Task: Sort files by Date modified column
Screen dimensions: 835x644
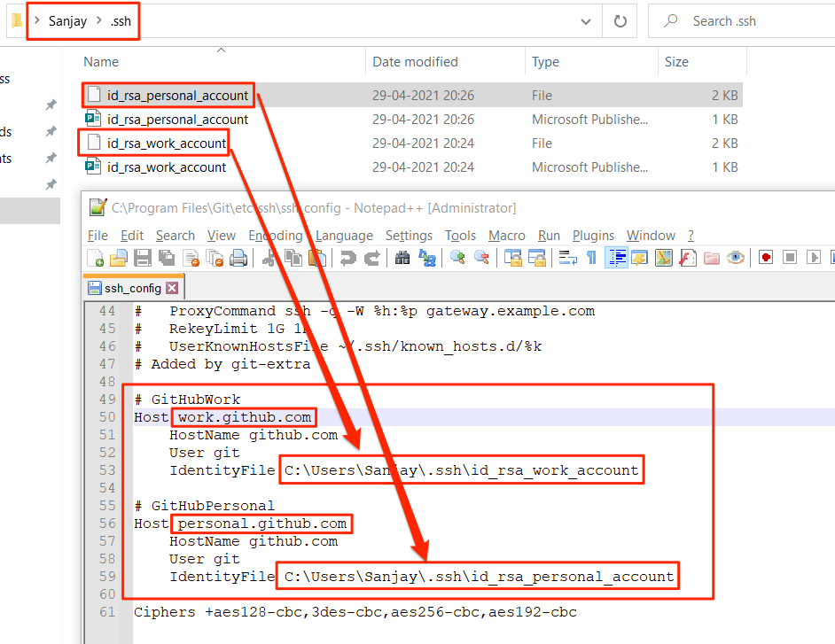Action: 415,62
